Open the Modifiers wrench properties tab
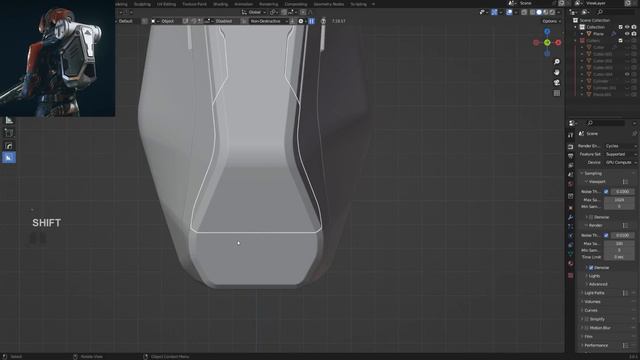This screenshot has height=360, width=640. click(571, 218)
